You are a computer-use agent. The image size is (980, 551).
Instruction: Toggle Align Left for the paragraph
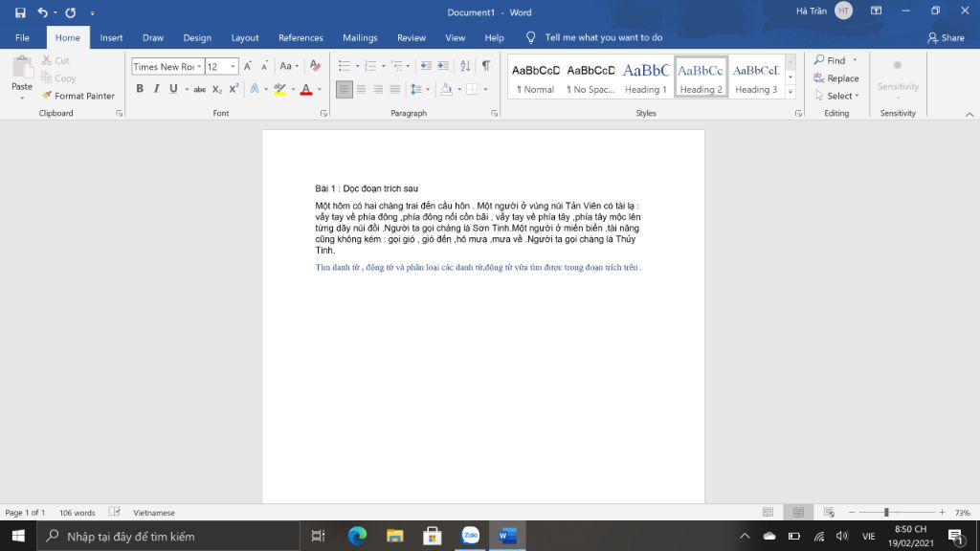pyautogui.click(x=345, y=89)
